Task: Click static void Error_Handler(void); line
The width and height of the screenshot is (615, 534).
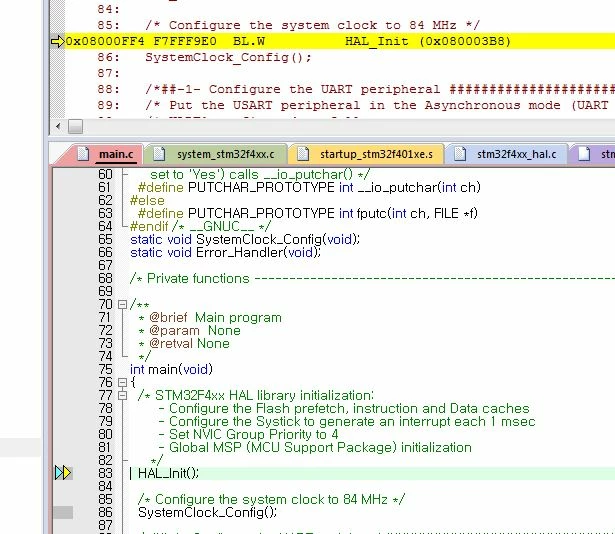Action: [226, 252]
